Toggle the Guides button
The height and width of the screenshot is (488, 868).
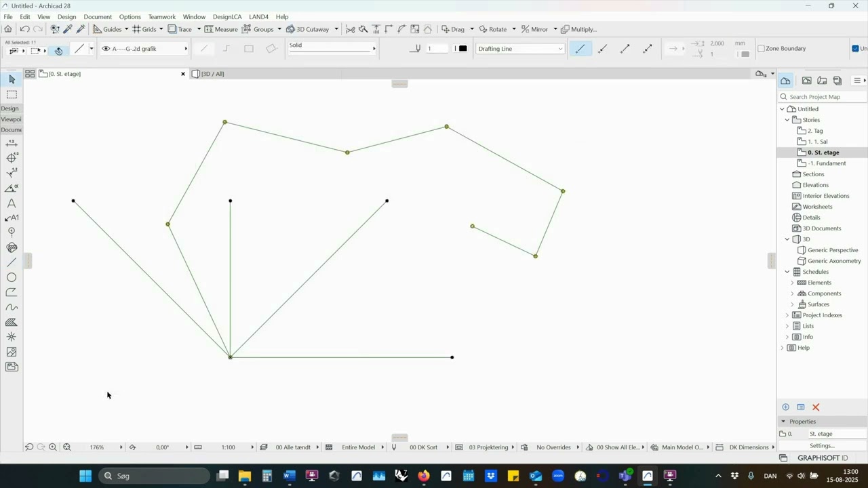coord(107,29)
